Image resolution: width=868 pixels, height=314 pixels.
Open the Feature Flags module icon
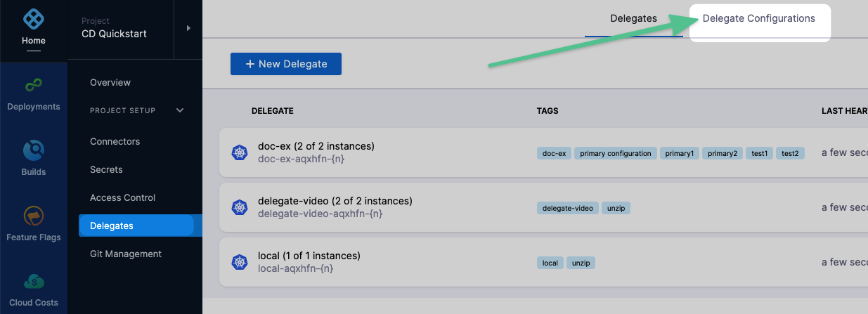tap(33, 216)
